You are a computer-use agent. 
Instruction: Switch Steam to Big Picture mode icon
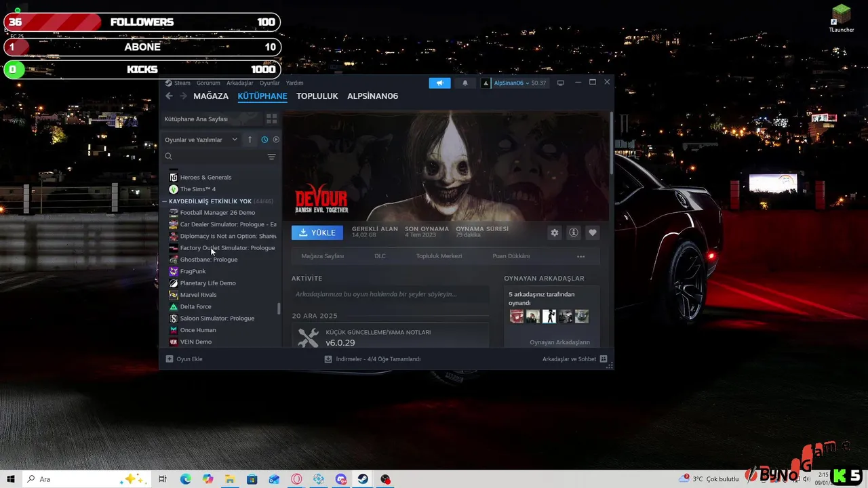pos(560,83)
